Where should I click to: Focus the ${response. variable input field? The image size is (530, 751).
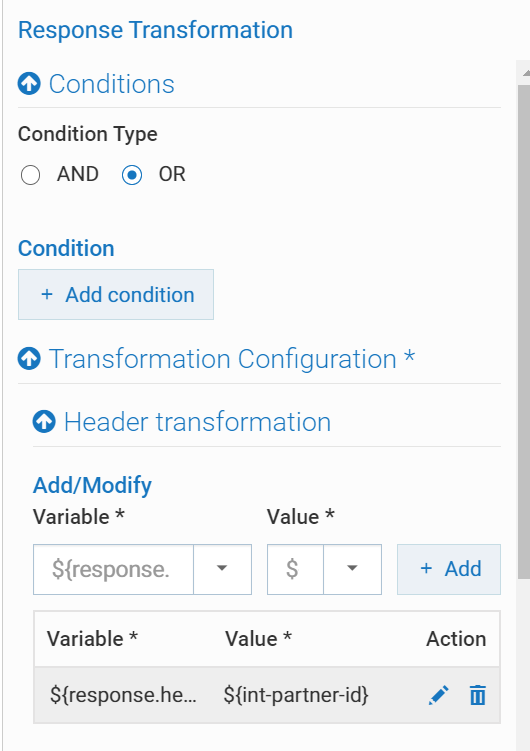coord(113,569)
